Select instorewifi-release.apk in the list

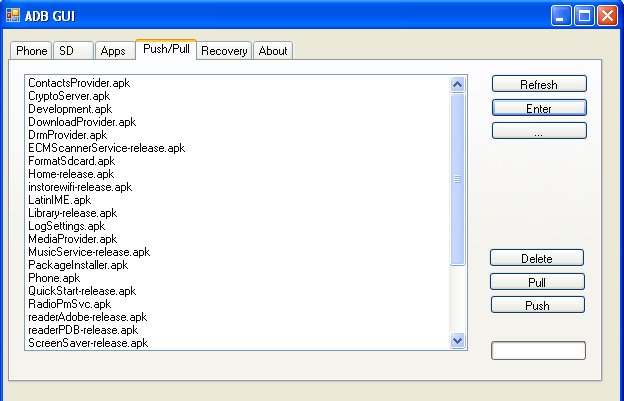pyautogui.click(x=238, y=187)
